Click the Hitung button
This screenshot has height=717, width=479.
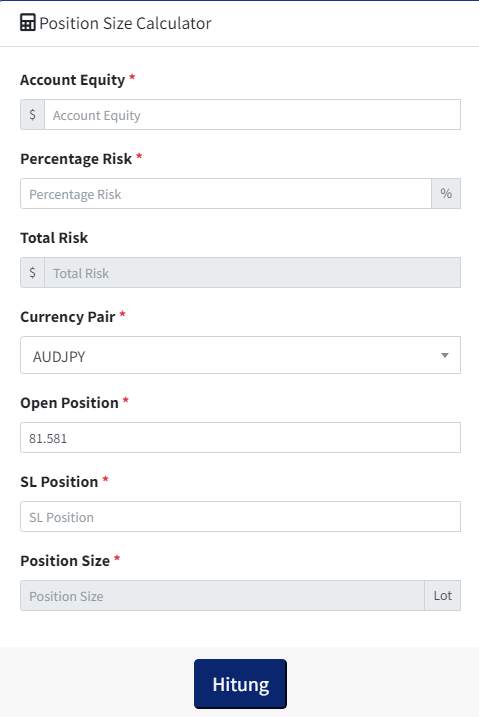coord(240,684)
